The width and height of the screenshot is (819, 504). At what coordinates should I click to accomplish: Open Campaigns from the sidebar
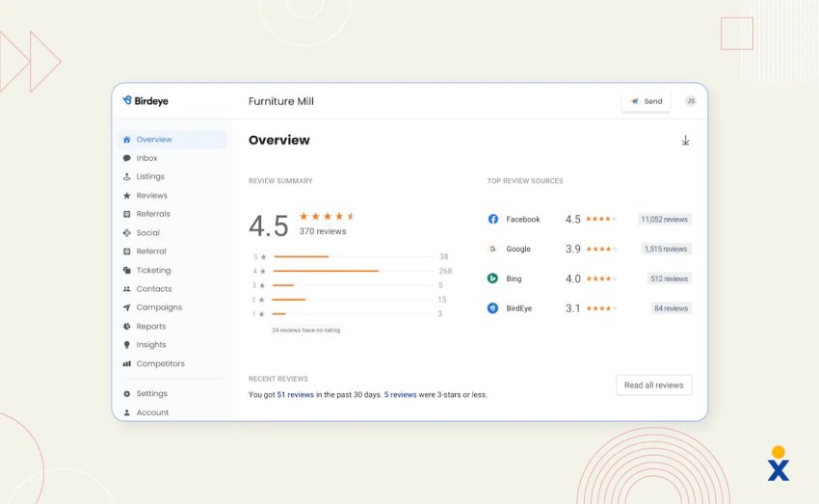point(158,307)
